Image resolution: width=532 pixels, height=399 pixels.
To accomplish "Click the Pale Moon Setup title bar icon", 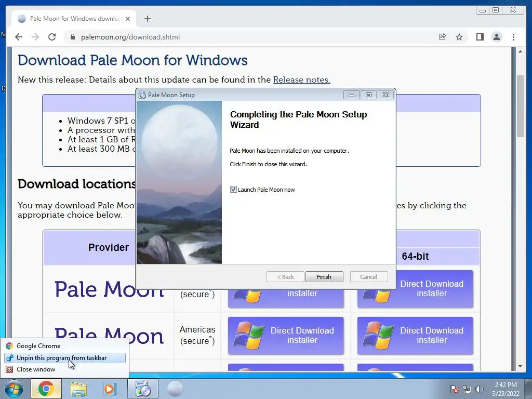I will 142,95.
